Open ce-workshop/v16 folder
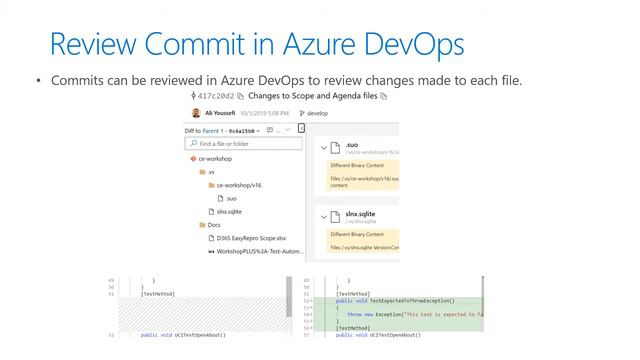The height and width of the screenshot is (360, 640). tap(239, 185)
